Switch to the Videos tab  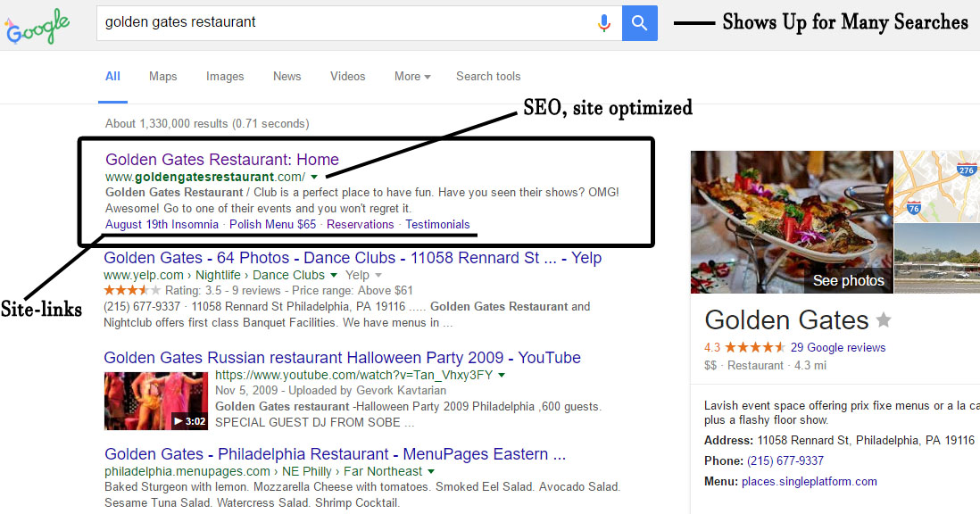point(347,76)
